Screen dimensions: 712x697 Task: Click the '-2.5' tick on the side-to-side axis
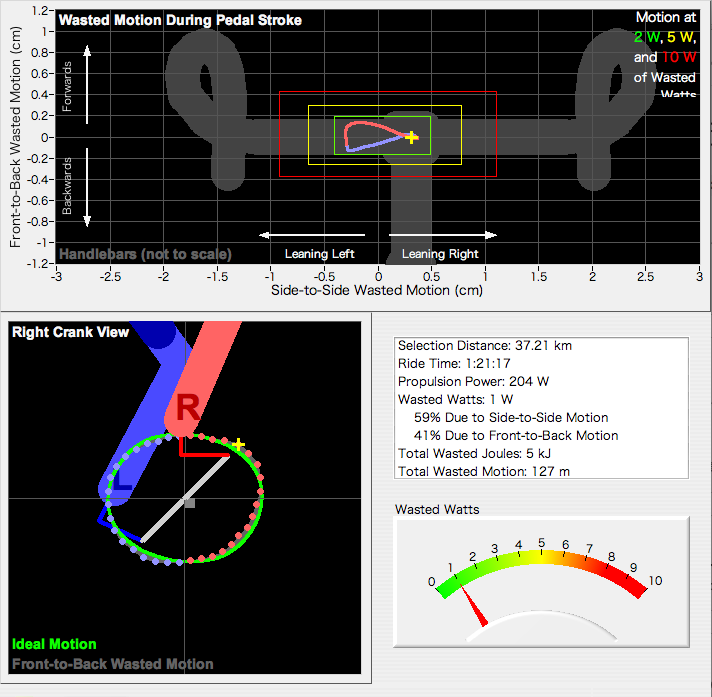point(110,277)
